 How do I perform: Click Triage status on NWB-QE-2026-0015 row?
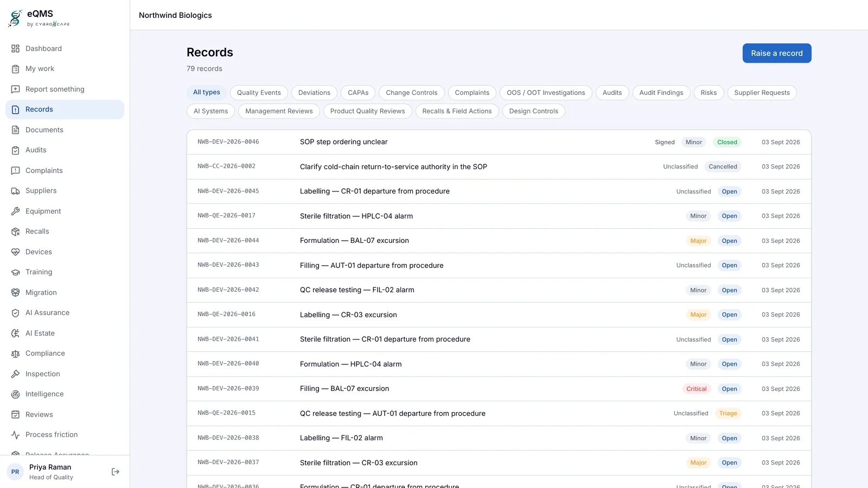728,414
